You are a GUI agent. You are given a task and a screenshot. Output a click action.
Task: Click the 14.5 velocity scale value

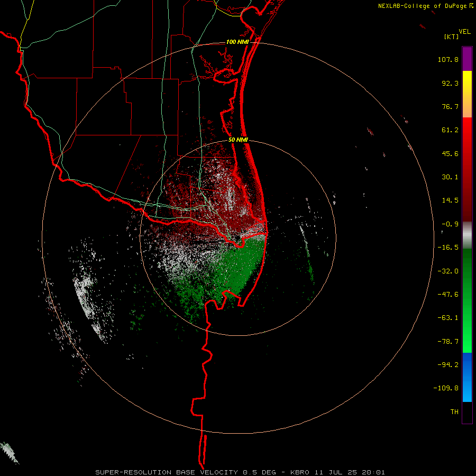450,200
